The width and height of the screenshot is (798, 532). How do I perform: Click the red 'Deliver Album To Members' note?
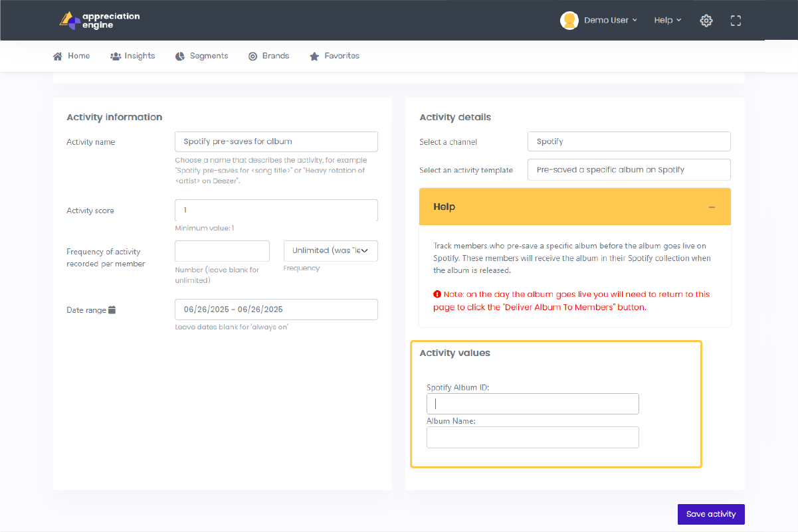(x=571, y=301)
